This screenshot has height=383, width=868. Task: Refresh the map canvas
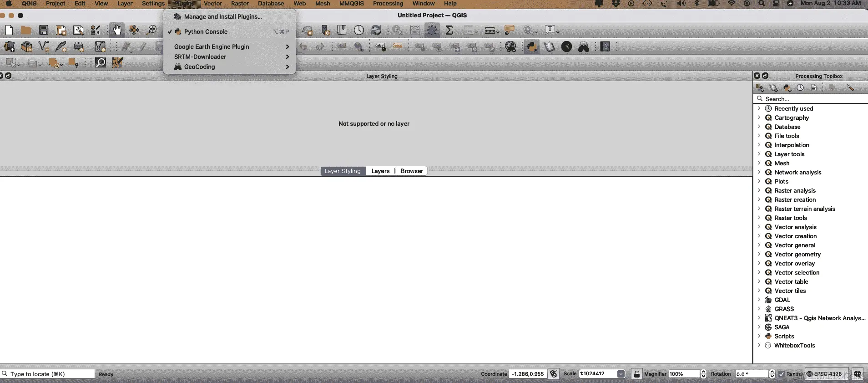click(x=376, y=31)
